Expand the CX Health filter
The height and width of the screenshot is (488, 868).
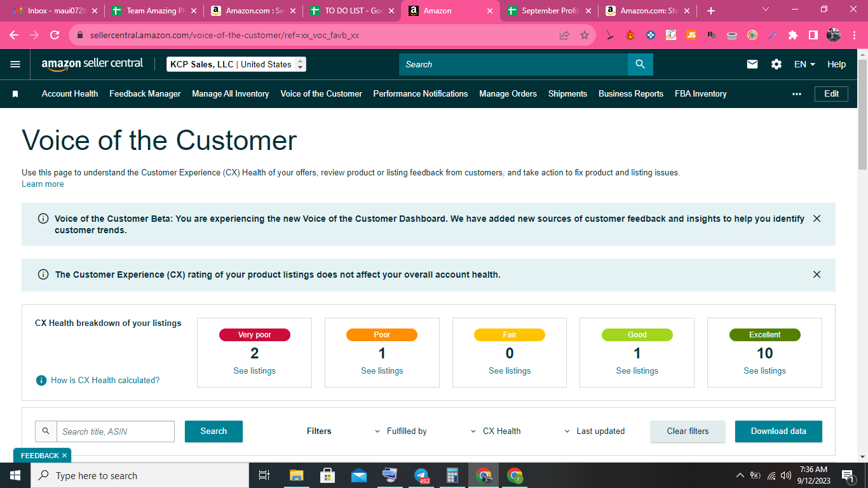(x=496, y=431)
